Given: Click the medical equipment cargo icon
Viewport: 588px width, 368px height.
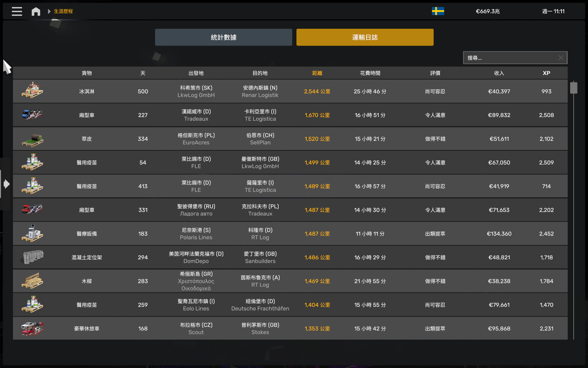Looking at the screenshot, I should tap(32, 233).
